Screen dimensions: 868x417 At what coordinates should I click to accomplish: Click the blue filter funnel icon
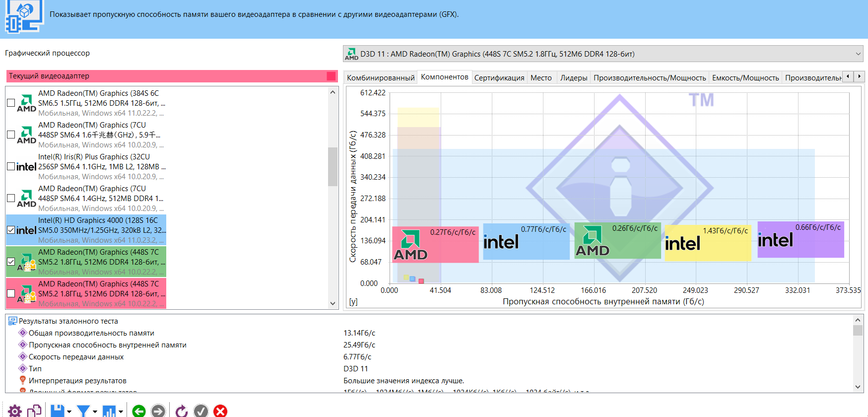83,411
